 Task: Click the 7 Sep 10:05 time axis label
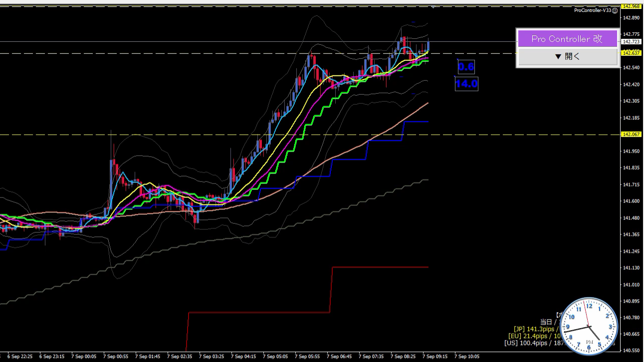[466, 357]
